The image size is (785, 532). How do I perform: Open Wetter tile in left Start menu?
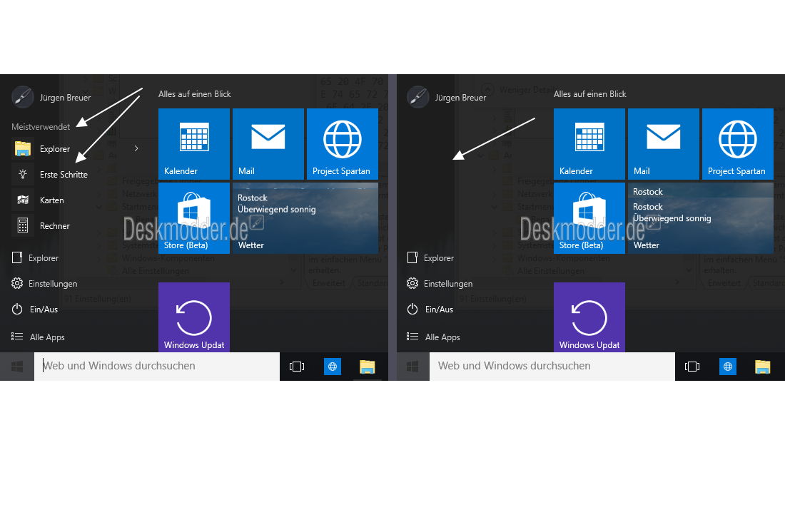[305, 218]
